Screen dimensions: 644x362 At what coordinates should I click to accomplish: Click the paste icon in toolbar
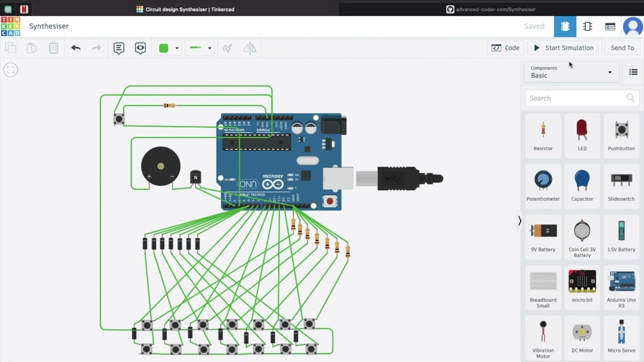pyautogui.click(x=32, y=48)
